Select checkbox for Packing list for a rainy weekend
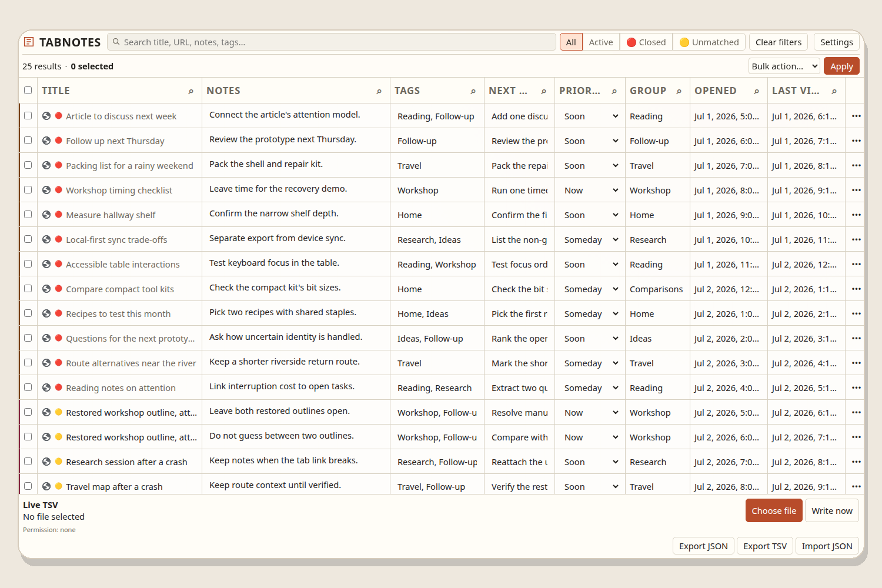The image size is (882, 588). (x=28, y=165)
